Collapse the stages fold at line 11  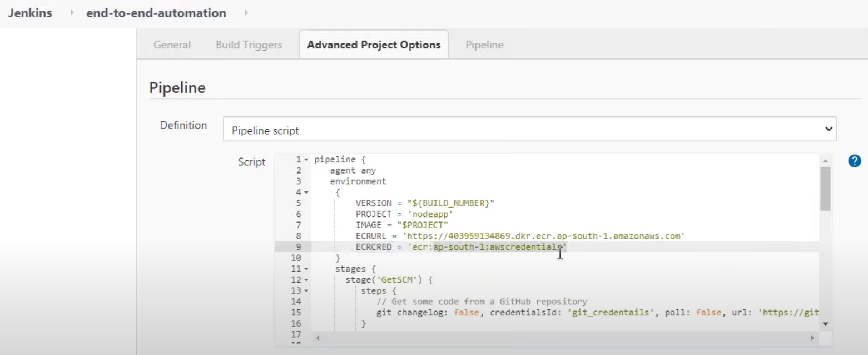point(306,269)
